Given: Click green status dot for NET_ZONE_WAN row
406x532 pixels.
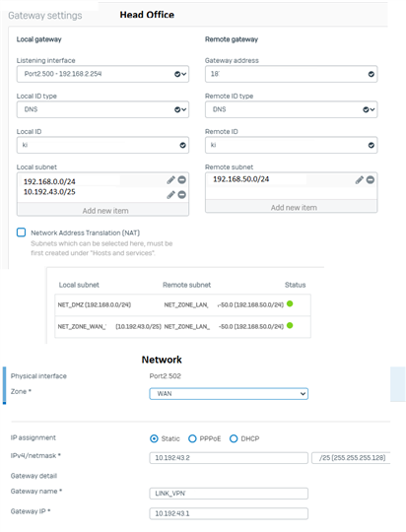Looking at the screenshot, I should (290, 326).
